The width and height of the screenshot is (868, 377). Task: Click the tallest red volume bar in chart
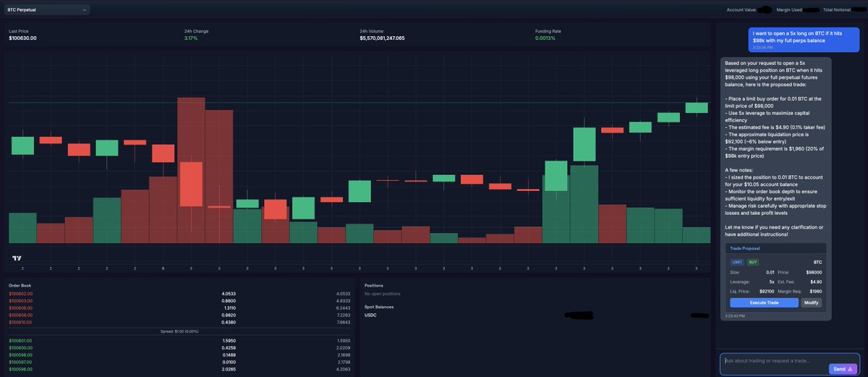(191, 170)
